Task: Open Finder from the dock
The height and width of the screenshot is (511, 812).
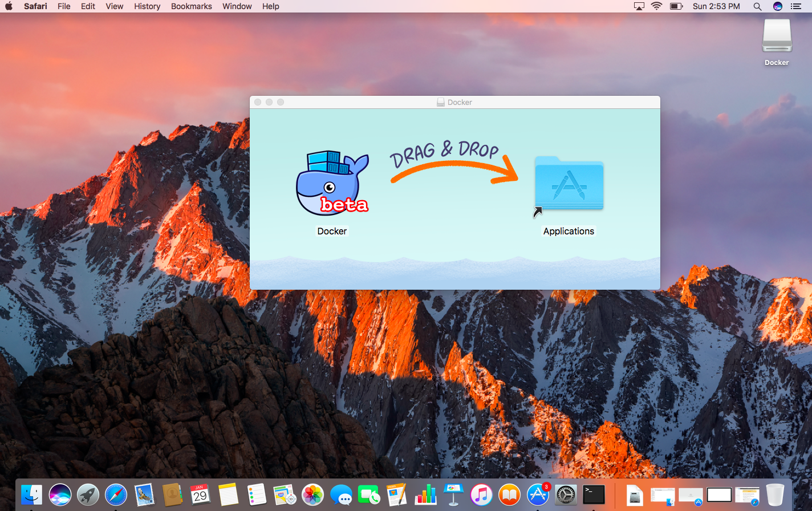Action: [x=32, y=494]
